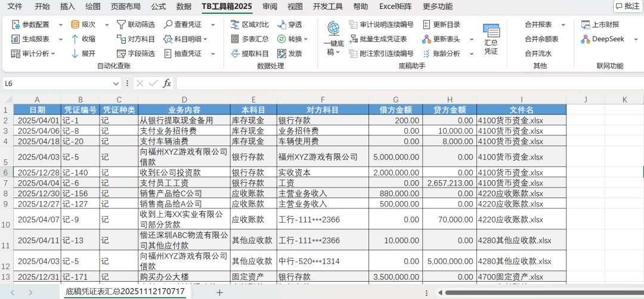This screenshot has height=299, width=644.
Task: Click the 字段筛选 icon
Action: click(121, 54)
